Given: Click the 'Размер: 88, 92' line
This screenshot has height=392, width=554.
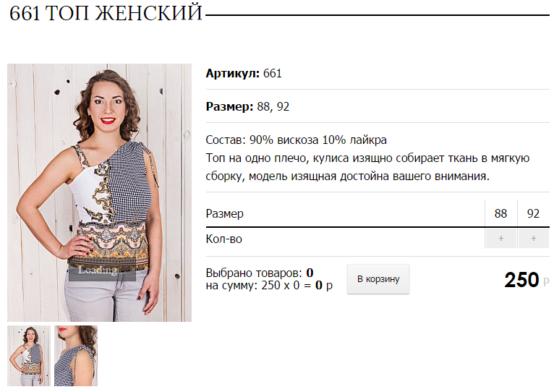Looking at the screenshot, I should coord(247,107).
